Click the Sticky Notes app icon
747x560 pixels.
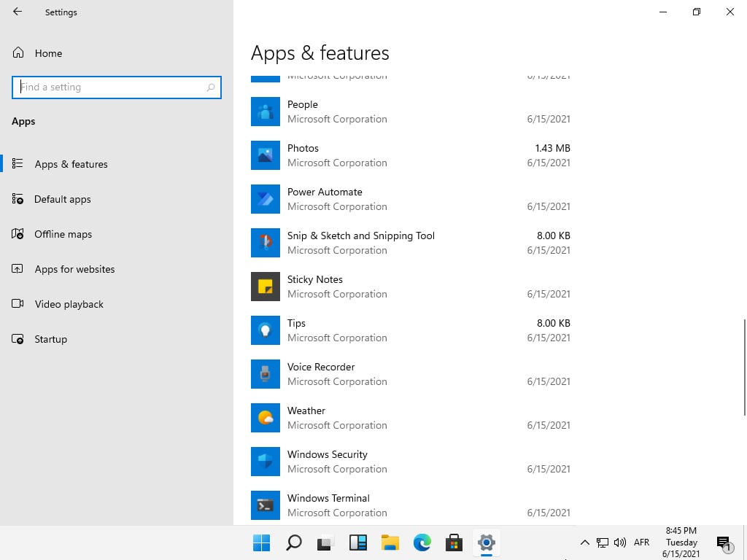tap(266, 287)
